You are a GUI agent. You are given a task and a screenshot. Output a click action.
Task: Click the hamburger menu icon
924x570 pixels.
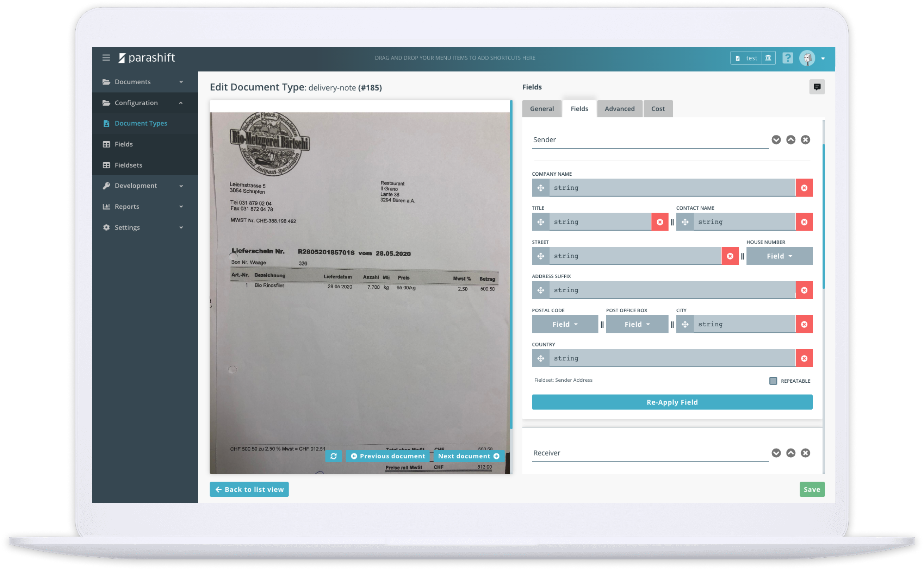[106, 58]
